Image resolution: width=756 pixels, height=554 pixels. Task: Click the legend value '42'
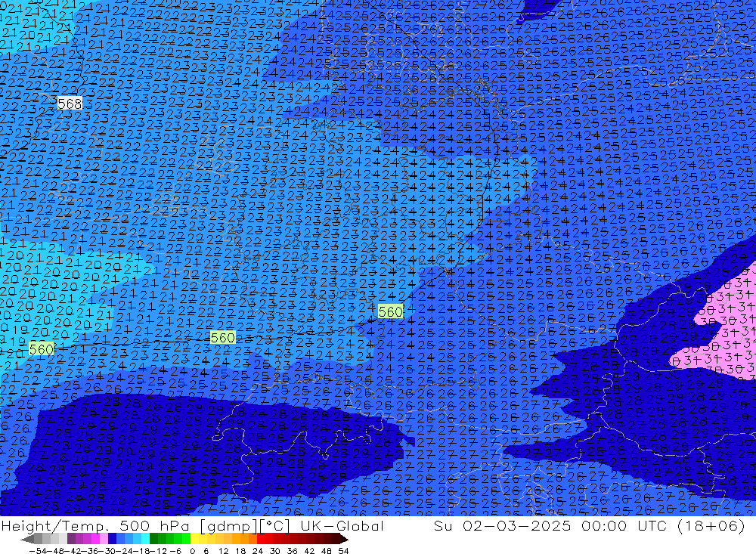point(309,551)
